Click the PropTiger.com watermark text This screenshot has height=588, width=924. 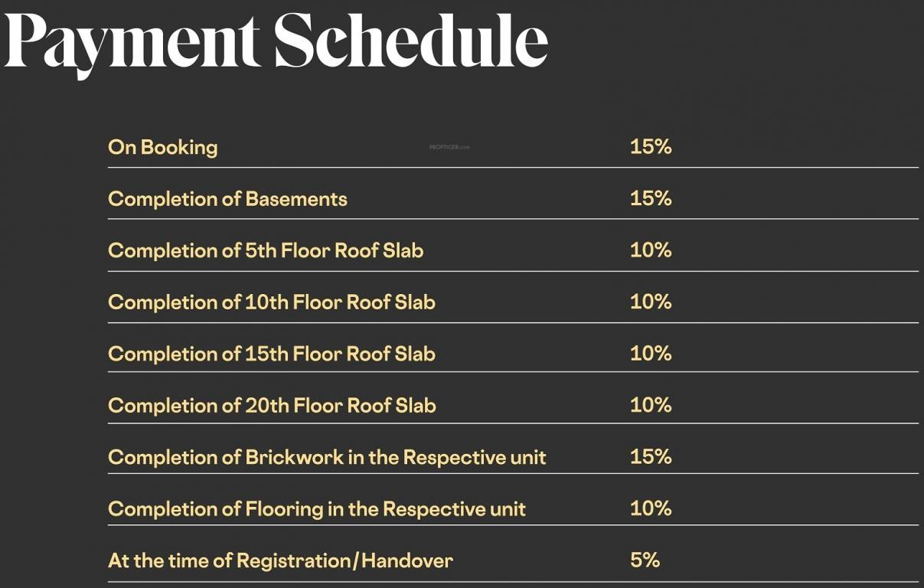coord(449,147)
